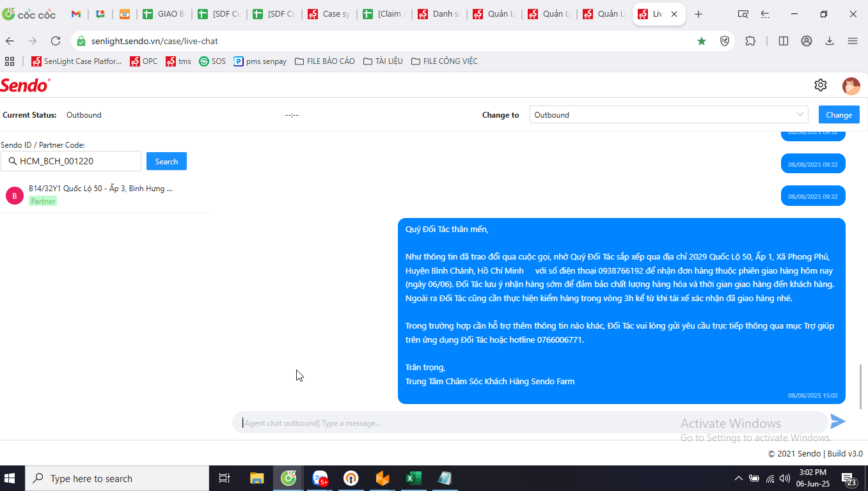Open the OPC bookmark

tap(143, 61)
